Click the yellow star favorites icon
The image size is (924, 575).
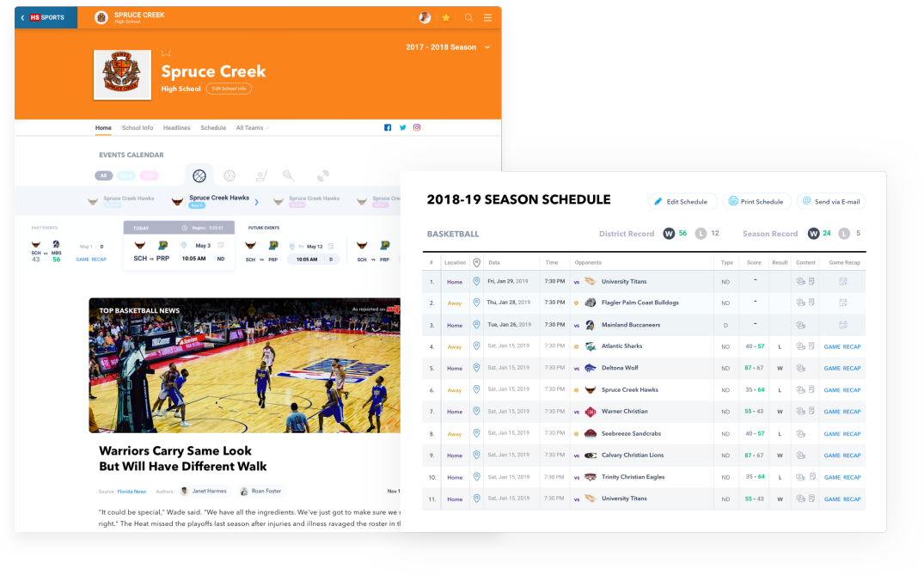point(445,17)
